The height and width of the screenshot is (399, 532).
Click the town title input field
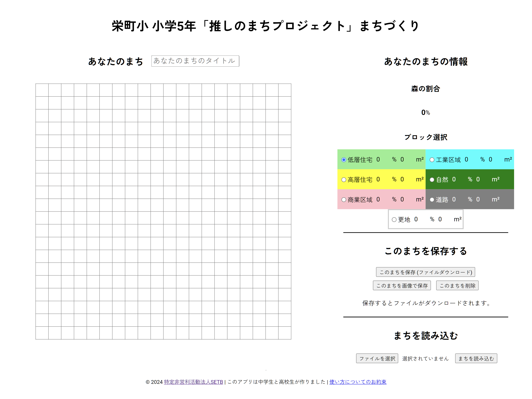[x=195, y=61]
